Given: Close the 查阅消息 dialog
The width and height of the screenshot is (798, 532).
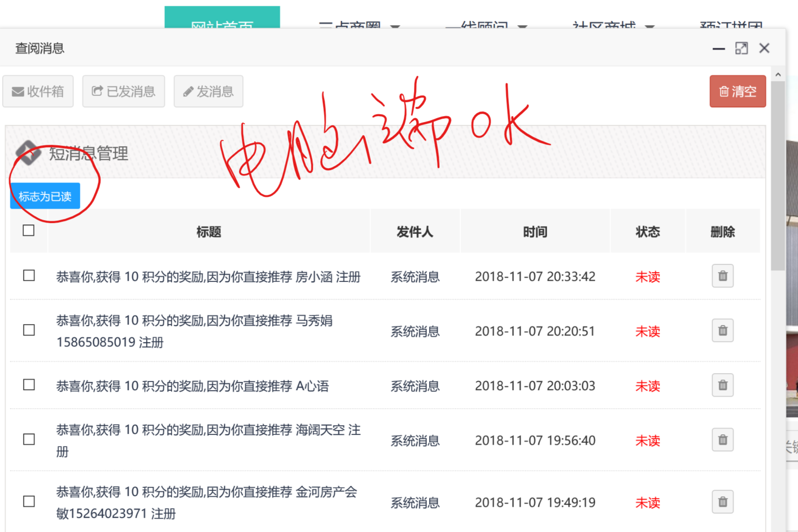Looking at the screenshot, I should (764, 48).
